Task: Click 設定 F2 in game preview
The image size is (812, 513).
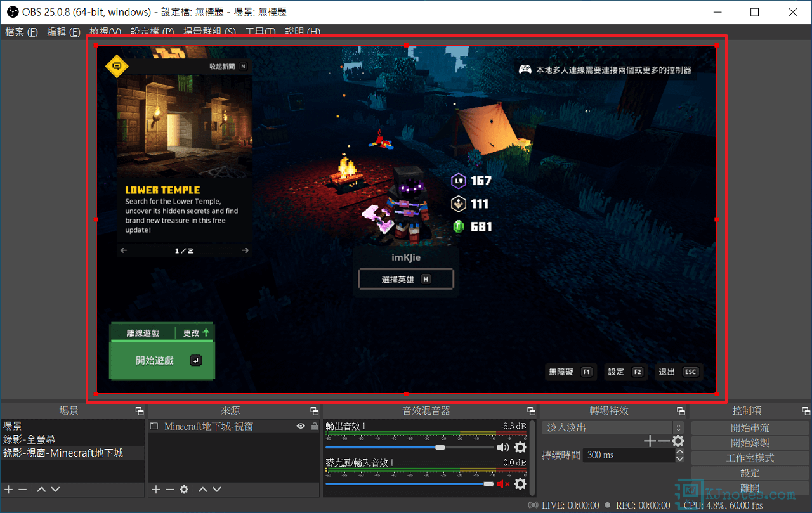Action: click(625, 372)
